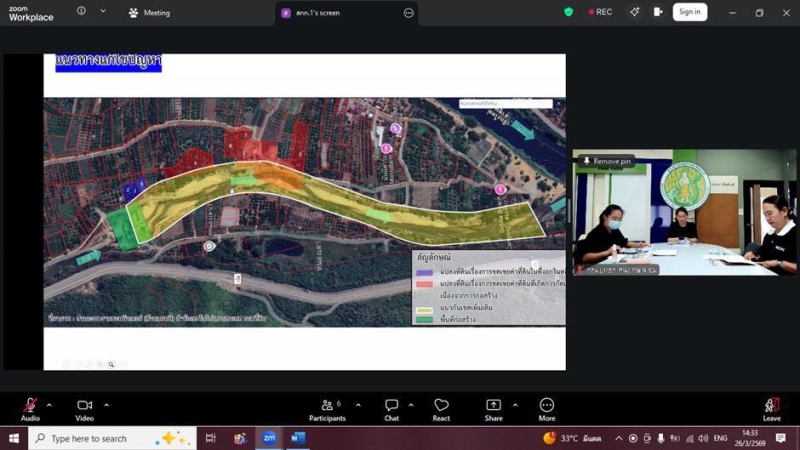800x450 pixels.
Task: Leave the meeting
Action: [x=771, y=405]
